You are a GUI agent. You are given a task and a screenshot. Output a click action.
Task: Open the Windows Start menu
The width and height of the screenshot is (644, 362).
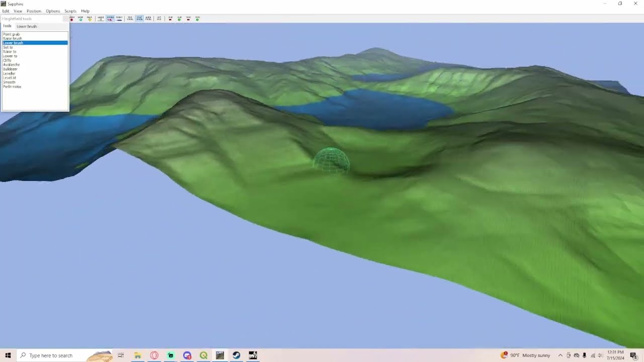click(8, 355)
